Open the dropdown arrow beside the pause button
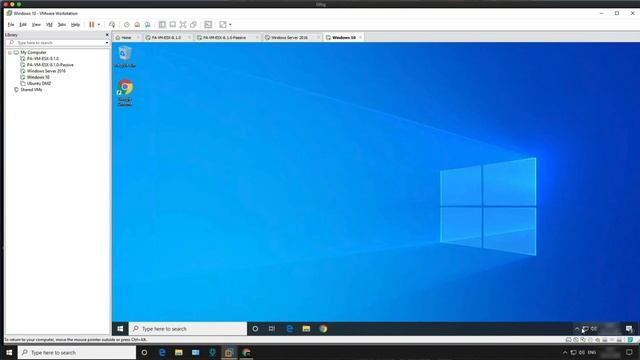 pyautogui.click(x=99, y=24)
